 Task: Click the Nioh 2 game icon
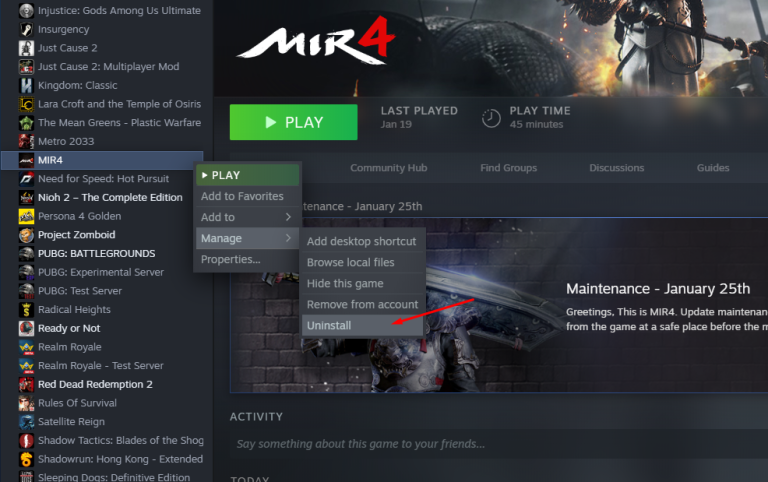pos(26,197)
